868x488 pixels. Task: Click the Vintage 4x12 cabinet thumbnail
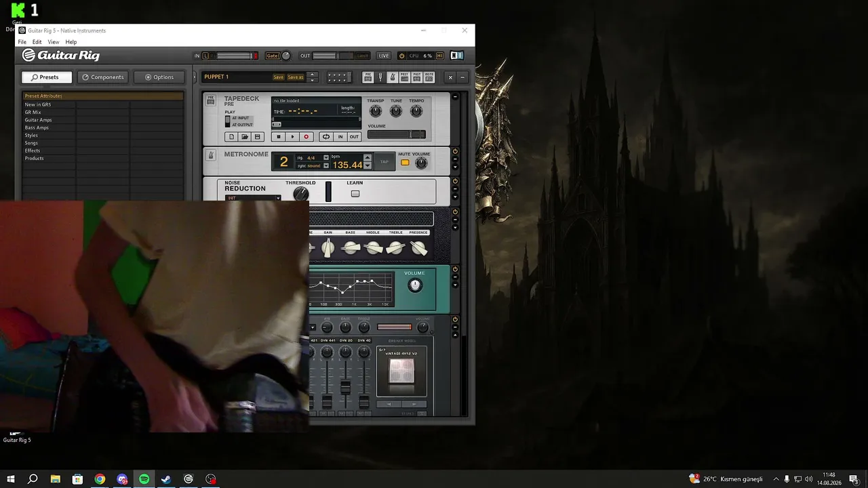(401, 371)
